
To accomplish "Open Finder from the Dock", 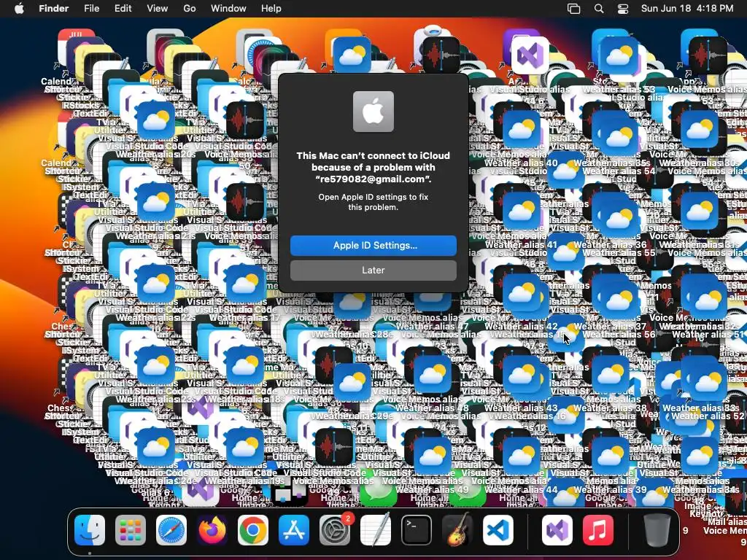I will point(90,530).
